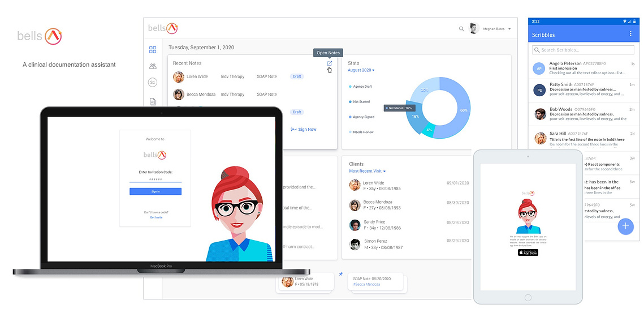Click the Loren Wilde card at the dashboard bottom
This screenshot has width=644, height=317.
coord(305,282)
